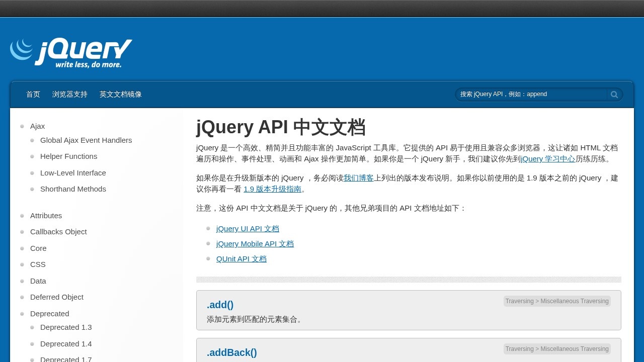644x362 pixels.
Task: Open Global Ajax Event Handlers
Action: point(86,140)
